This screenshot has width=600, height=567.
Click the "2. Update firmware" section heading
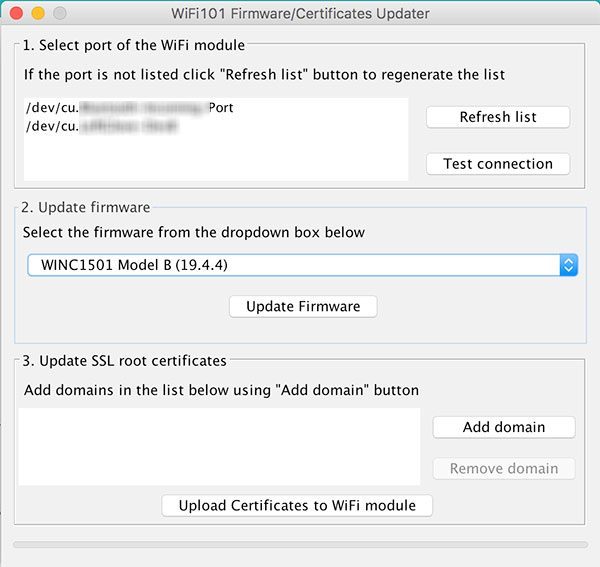(86, 207)
